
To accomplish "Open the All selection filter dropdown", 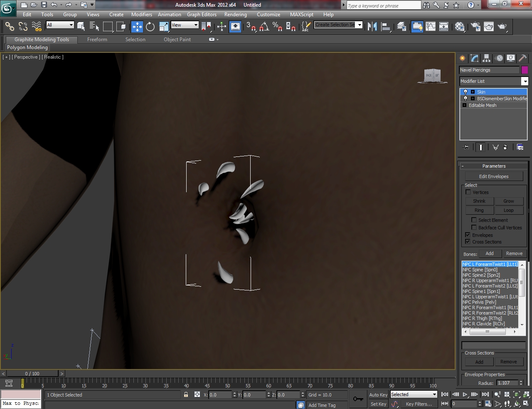I will click(x=60, y=25).
